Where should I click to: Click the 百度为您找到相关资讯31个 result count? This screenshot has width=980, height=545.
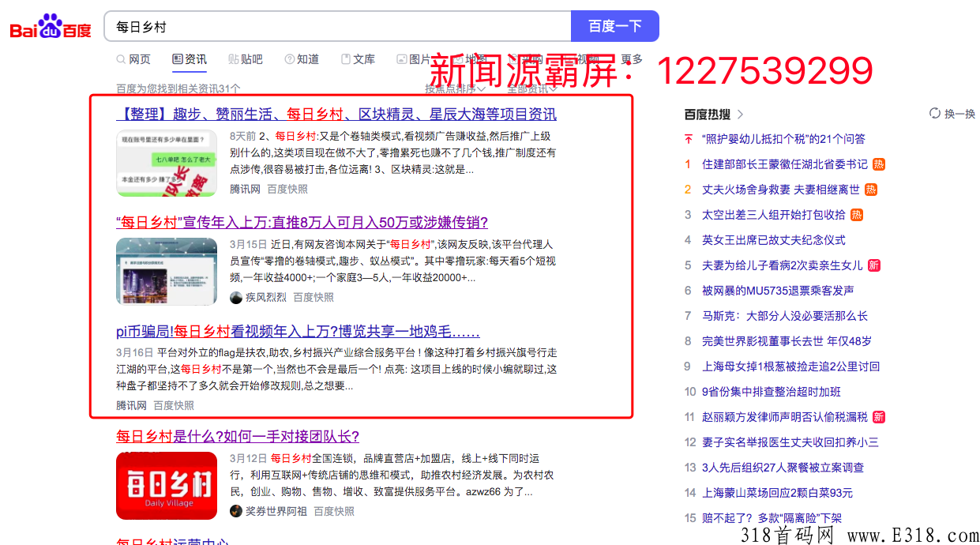[178, 88]
